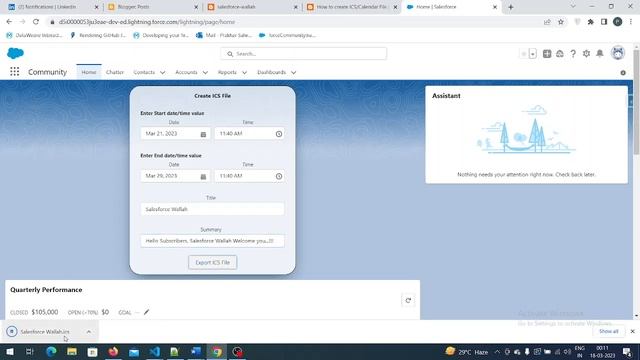Open the downloaded Salesforce Wallah.ics file

[x=44, y=332]
